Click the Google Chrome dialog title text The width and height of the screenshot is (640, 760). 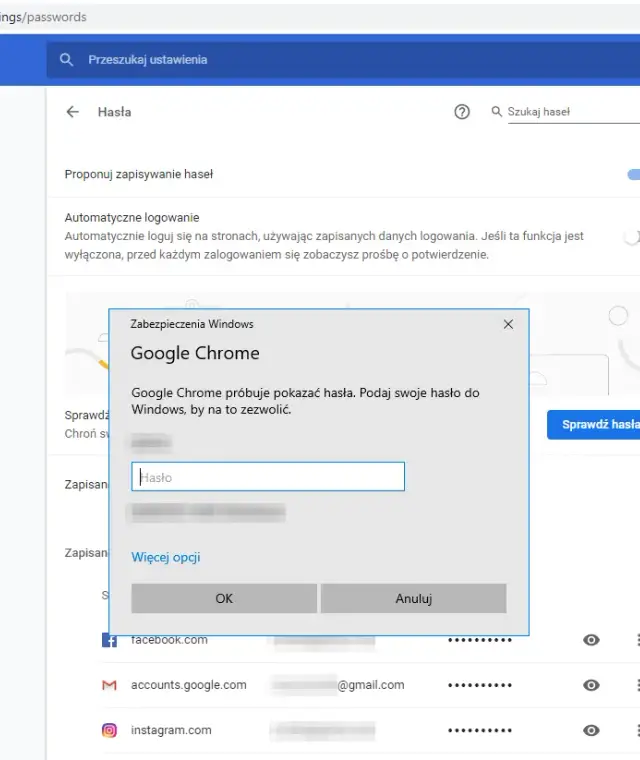(195, 353)
